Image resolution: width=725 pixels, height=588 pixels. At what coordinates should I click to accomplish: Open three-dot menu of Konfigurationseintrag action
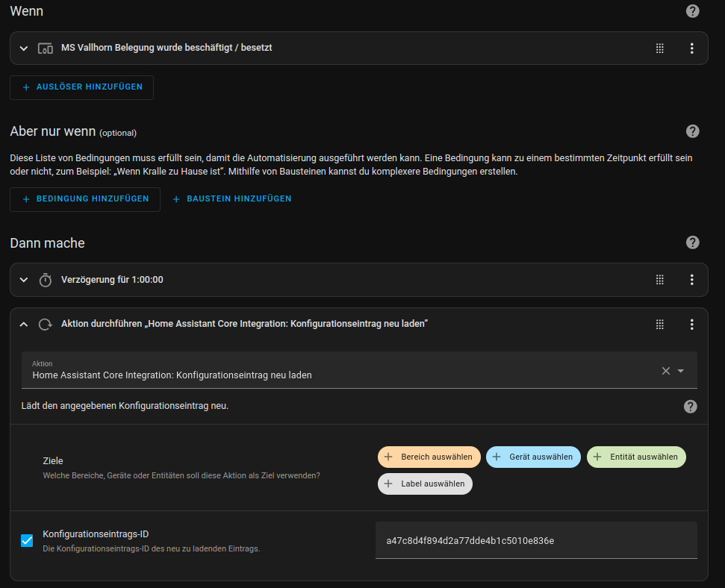[x=691, y=324]
